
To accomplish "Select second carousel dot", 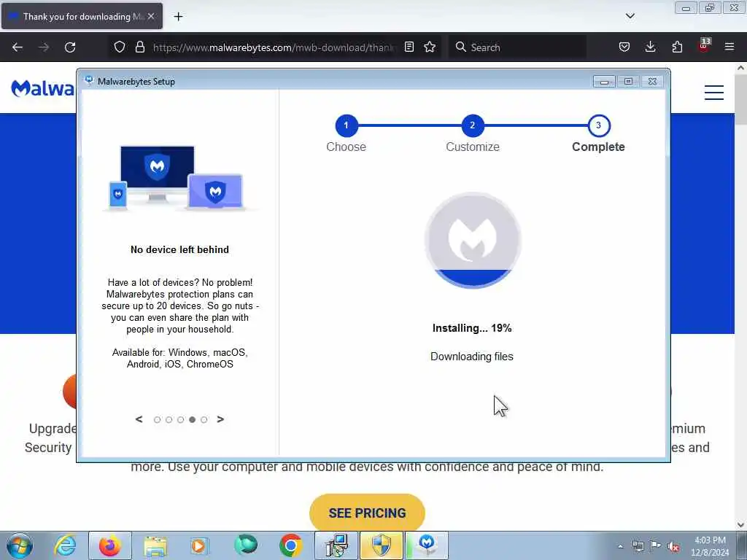I will [169, 419].
